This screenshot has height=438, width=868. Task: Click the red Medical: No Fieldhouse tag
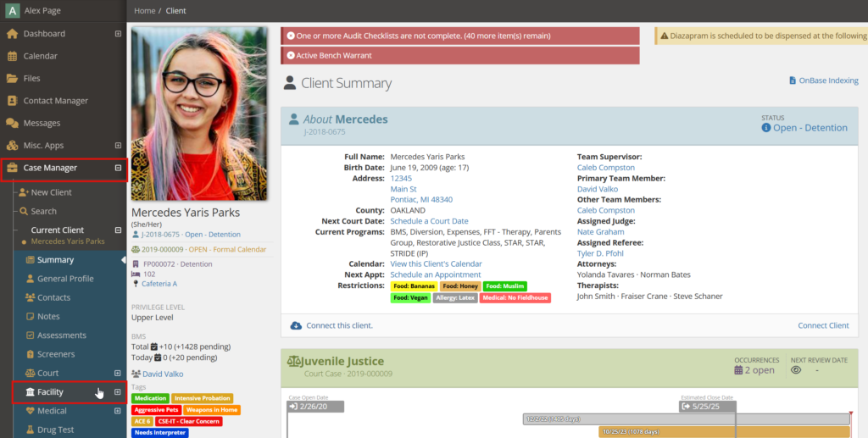point(515,297)
